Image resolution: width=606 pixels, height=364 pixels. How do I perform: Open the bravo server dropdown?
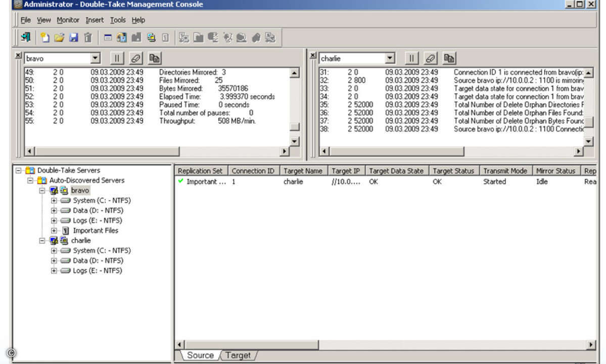point(95,58)
